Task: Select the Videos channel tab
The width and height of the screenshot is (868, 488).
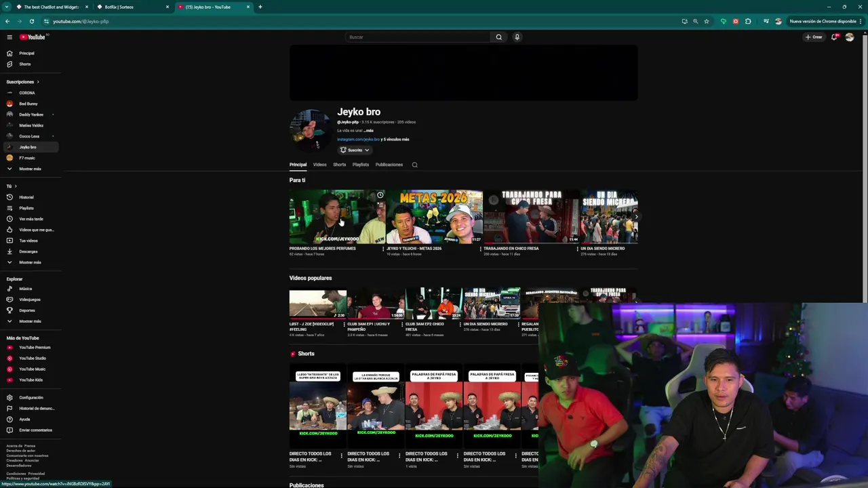Action: [x=319, y=165]
